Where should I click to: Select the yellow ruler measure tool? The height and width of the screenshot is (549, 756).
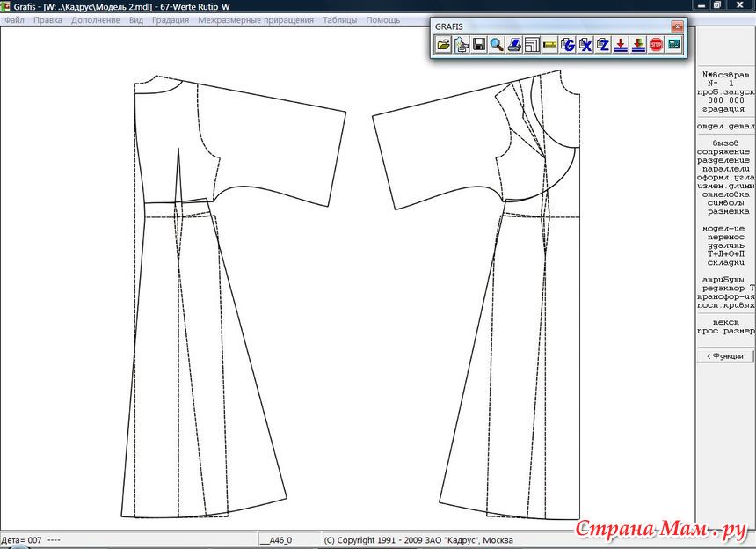549,45
